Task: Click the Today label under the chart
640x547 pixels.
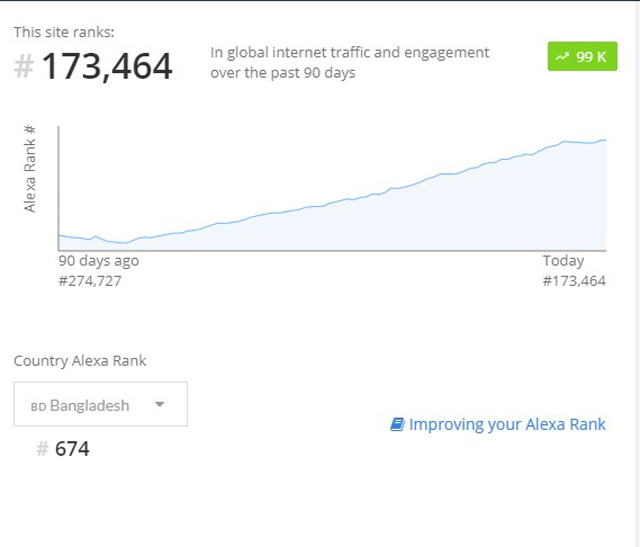Action: point(563,261)
